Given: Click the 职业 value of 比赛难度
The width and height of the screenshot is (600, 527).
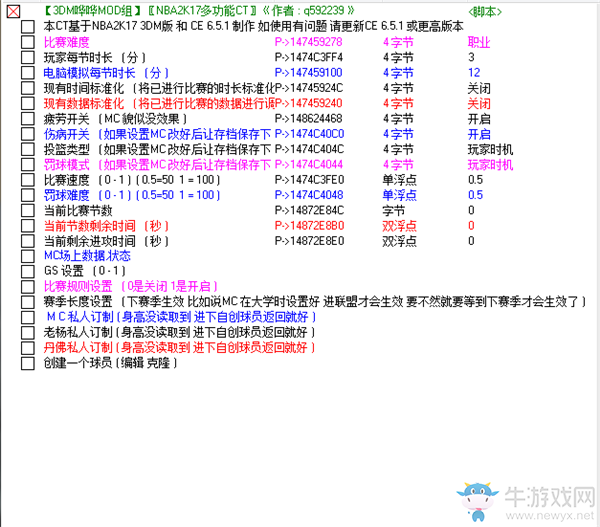Looking at the screenshot, I should click(x=479, y=42).
